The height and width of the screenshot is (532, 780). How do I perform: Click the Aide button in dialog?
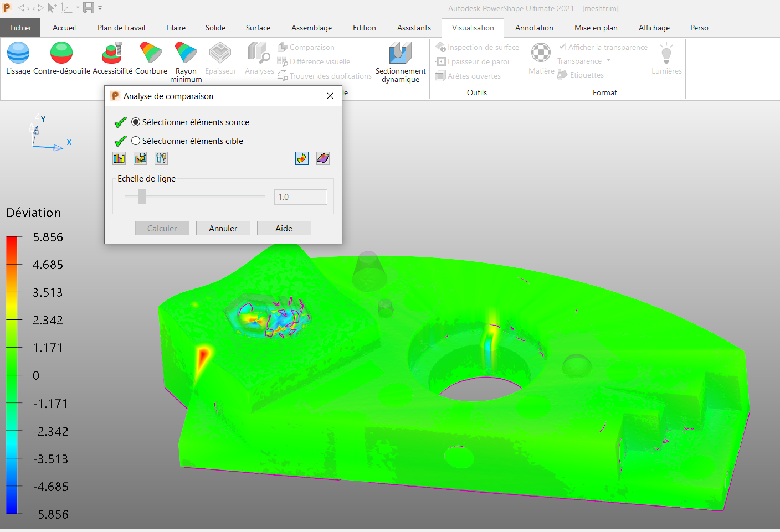pyautogui.click(x=284, y=228)
